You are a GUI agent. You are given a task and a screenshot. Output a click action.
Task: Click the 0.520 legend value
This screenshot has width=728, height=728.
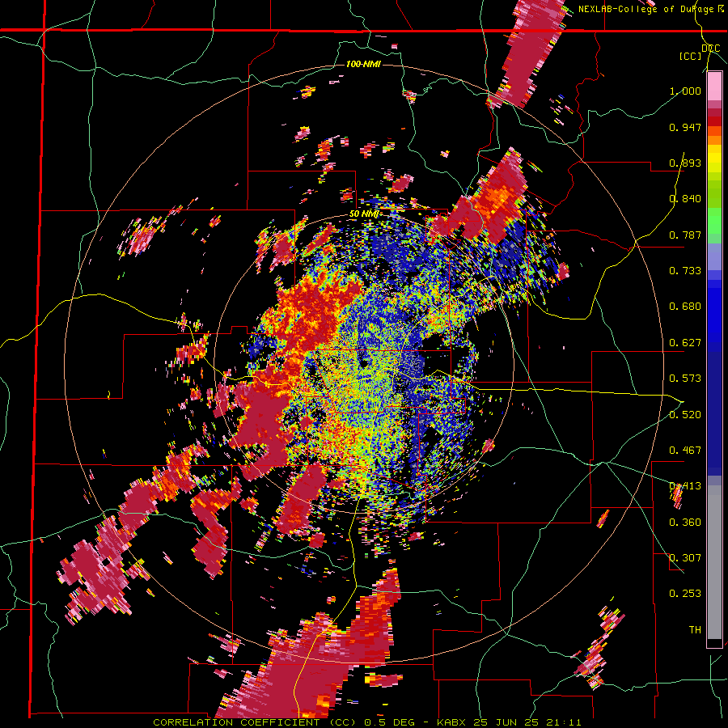[685, 415]
